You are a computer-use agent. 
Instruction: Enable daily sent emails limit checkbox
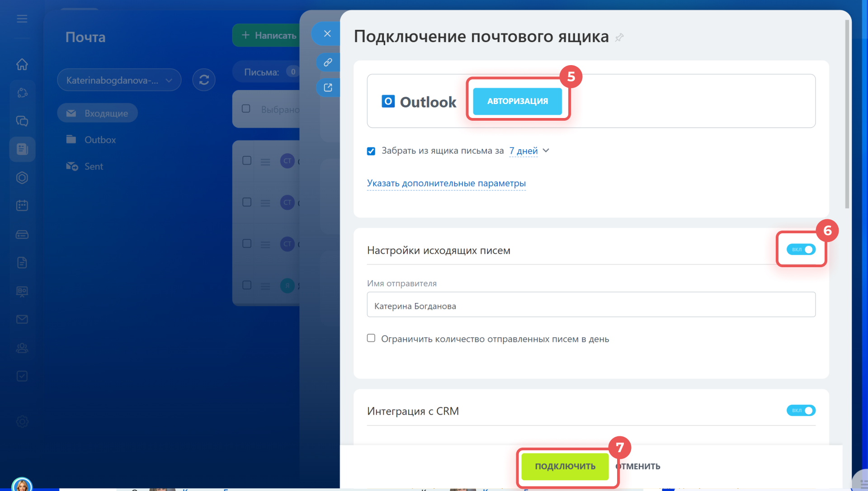pos(371,338)
